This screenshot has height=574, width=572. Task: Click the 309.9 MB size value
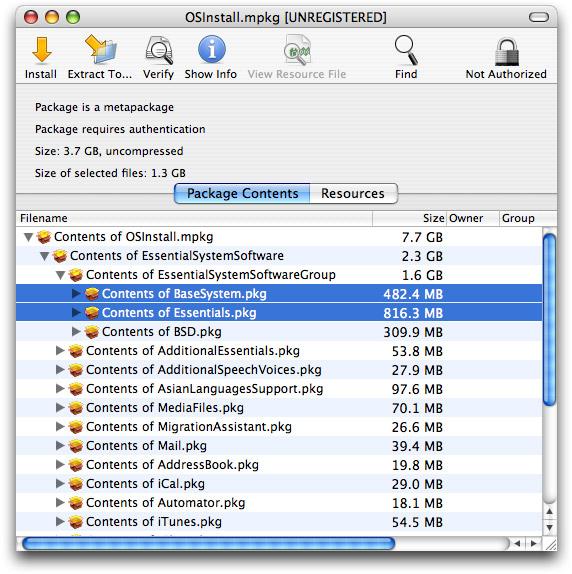coord(413,332)
